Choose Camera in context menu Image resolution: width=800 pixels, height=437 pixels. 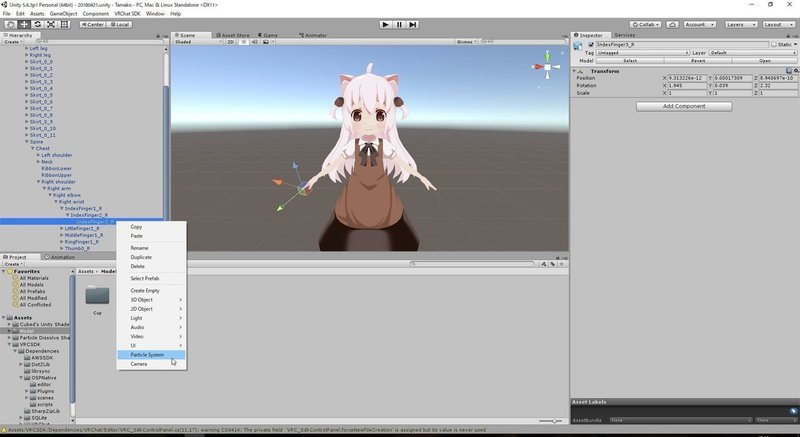click(x=152, y=364)
